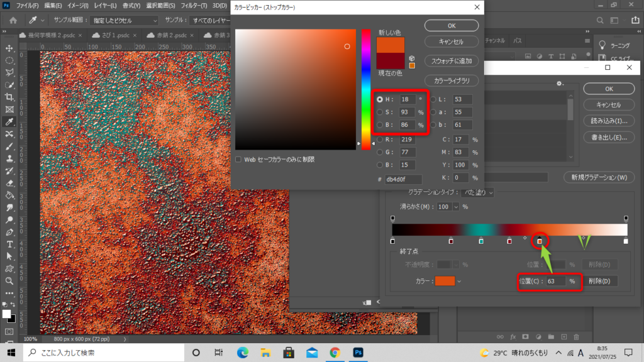This screenshot has height=362, width=644.
Task: Click the delete layer trash icon
Action: click(576, 337)
